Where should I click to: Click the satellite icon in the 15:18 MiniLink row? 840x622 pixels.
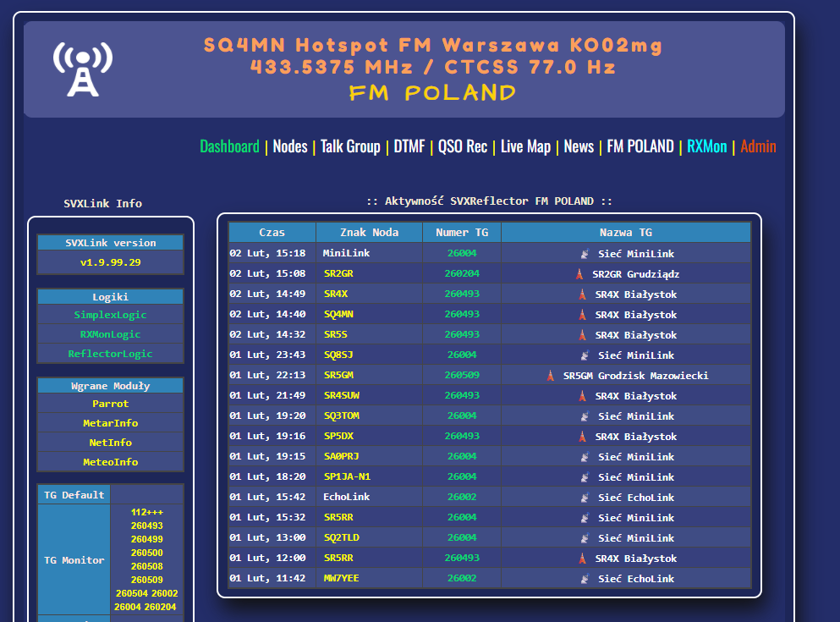tap(585, 254)
